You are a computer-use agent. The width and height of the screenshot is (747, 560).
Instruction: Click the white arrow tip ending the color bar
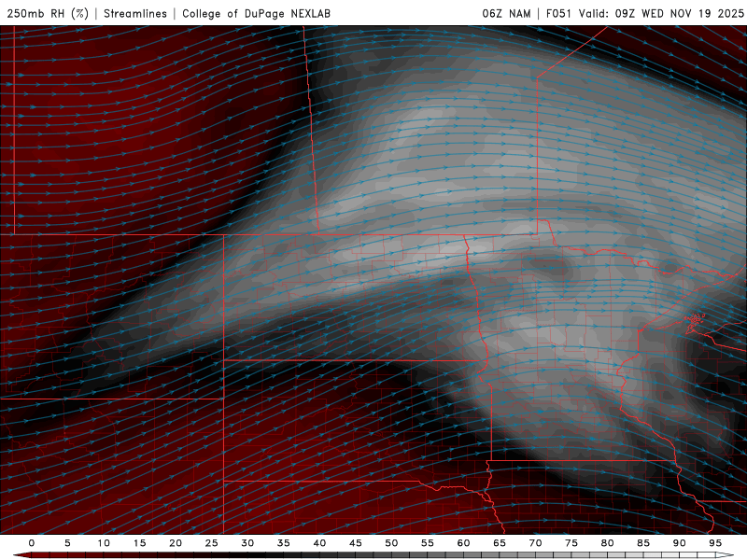[726, 555]
